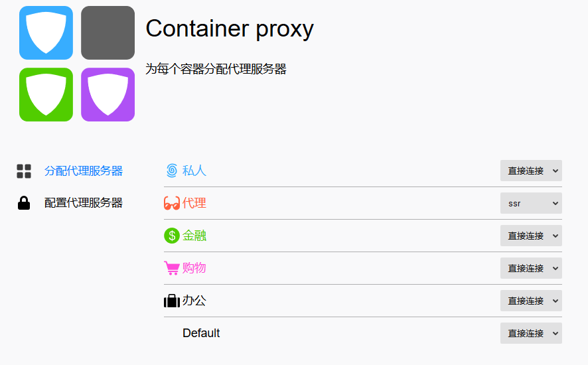Image resolution: width=588 pixels, height=365 pixels.
Task: Click the purple shield logo tile
Action: (x=108, y=95)
